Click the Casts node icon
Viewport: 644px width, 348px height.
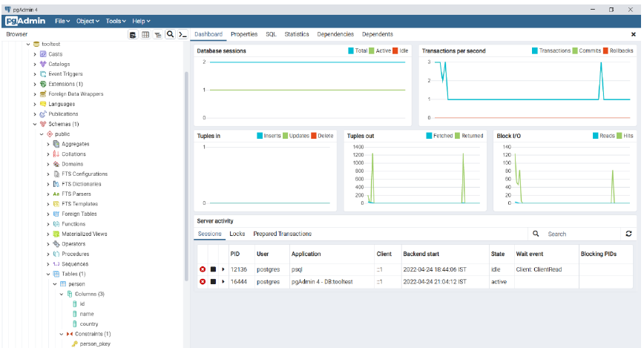click(x=43, y=54)
